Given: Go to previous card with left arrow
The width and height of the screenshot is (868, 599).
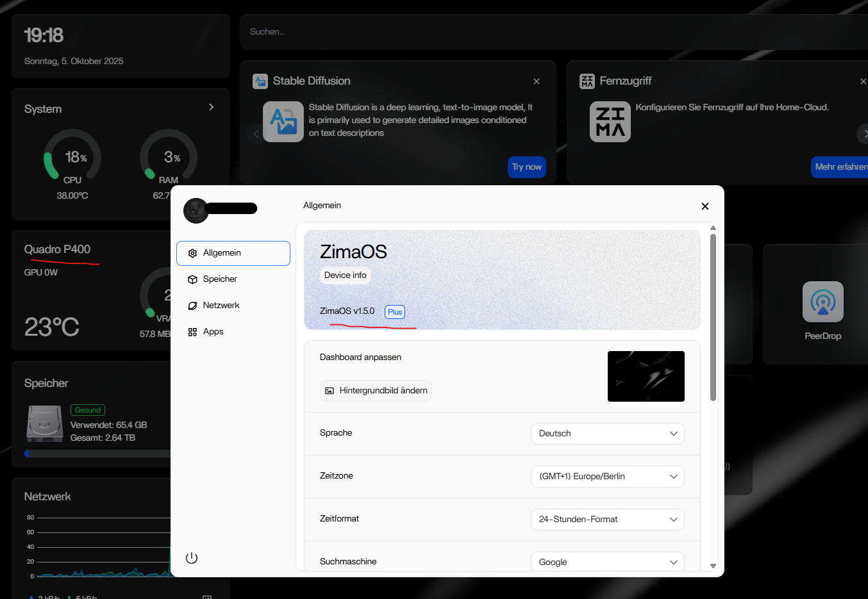Looking at the screenshot, I should tap(256, 134).
